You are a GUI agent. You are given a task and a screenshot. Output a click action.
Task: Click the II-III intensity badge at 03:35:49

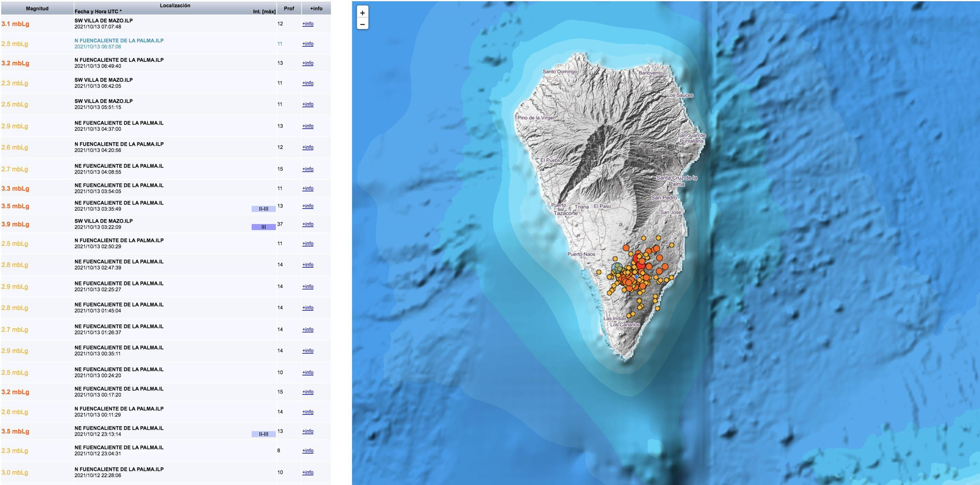coord(264,209)
